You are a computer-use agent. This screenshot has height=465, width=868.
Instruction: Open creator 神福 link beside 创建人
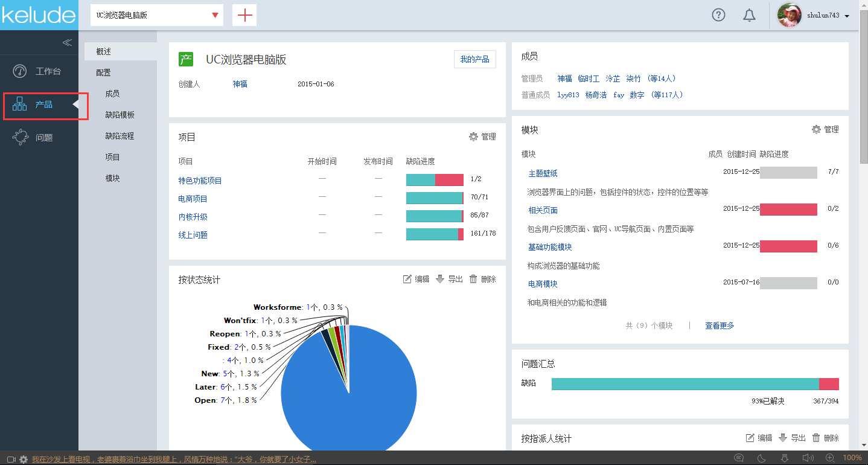(x=240, y=84)
